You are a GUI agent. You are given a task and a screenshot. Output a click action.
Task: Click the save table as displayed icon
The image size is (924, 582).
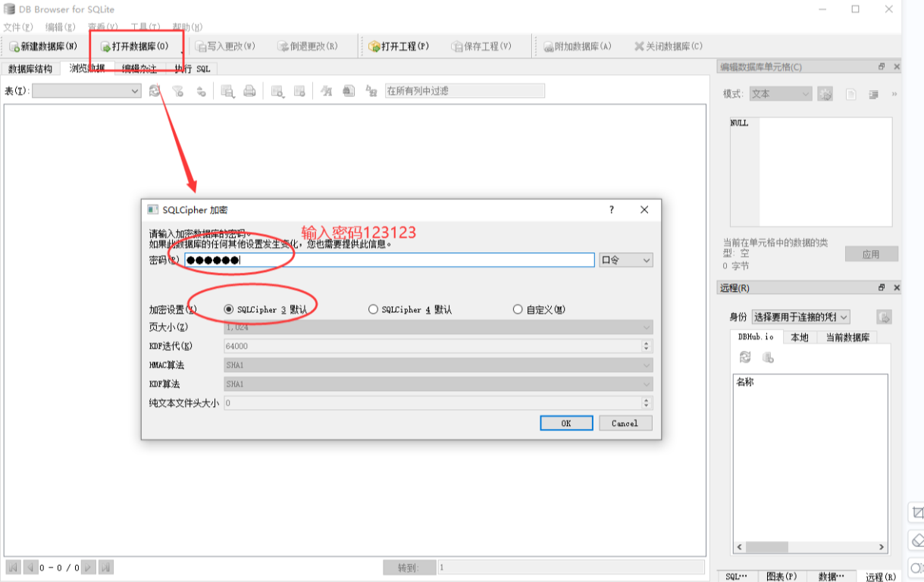coord(227,91)
